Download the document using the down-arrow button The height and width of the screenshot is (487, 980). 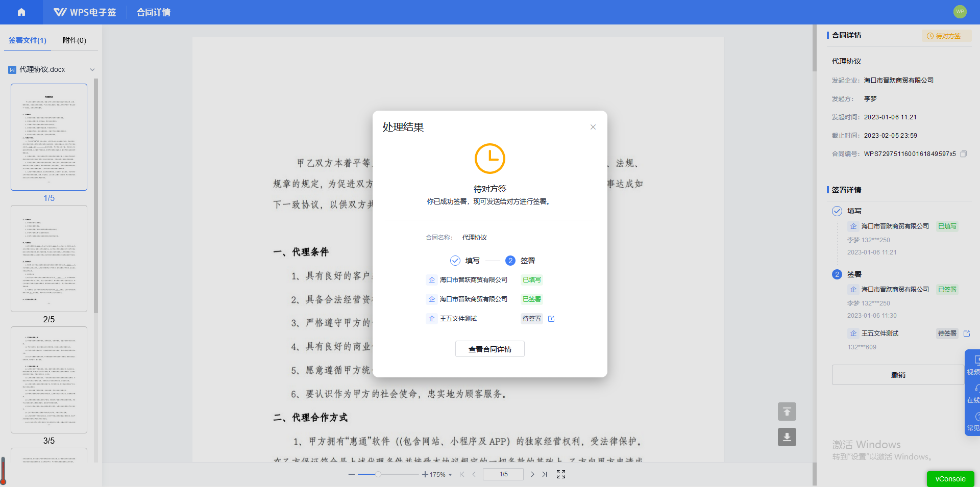[x=787, y=437]
